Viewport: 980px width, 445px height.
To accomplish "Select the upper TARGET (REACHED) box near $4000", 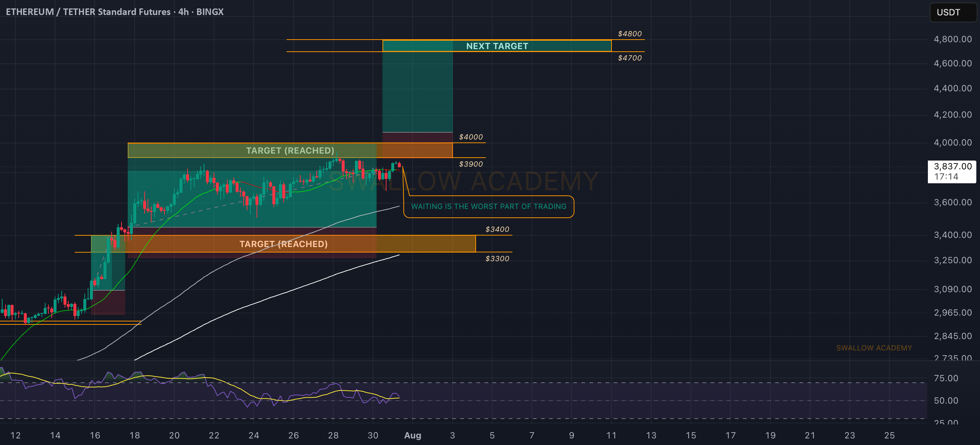I will click(290, 151).
